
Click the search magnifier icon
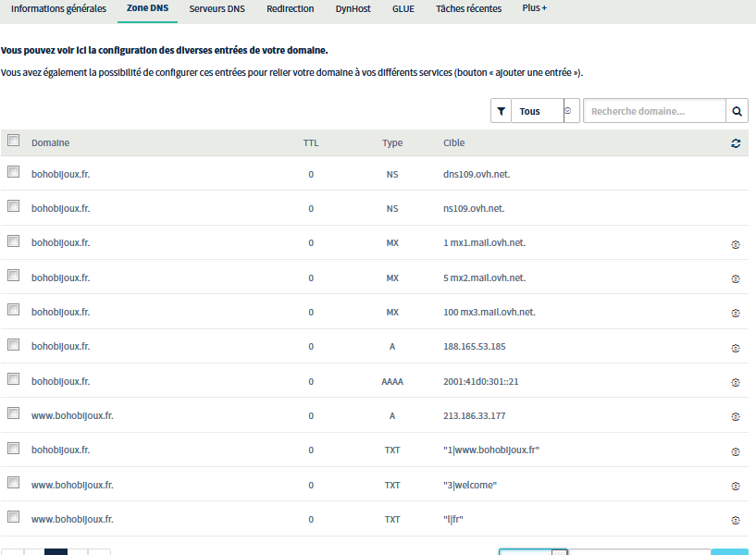[x=737, y=111]
